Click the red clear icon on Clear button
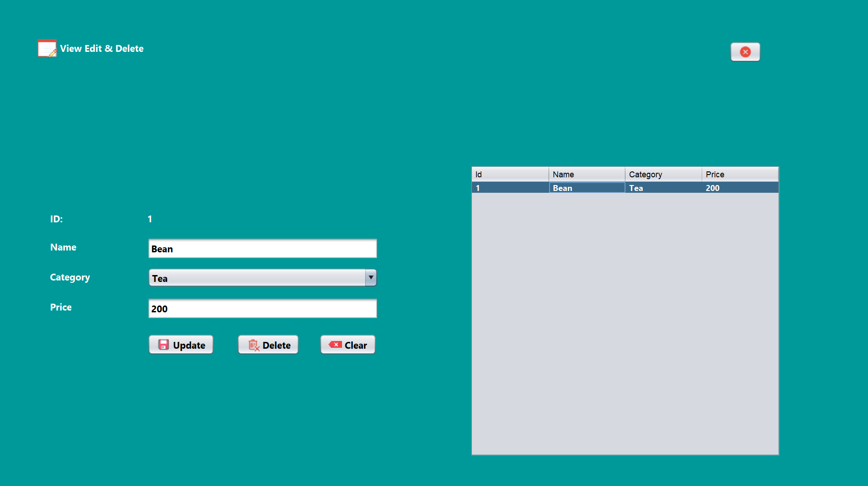Screen dimensions: 868x486 (335, 345)
